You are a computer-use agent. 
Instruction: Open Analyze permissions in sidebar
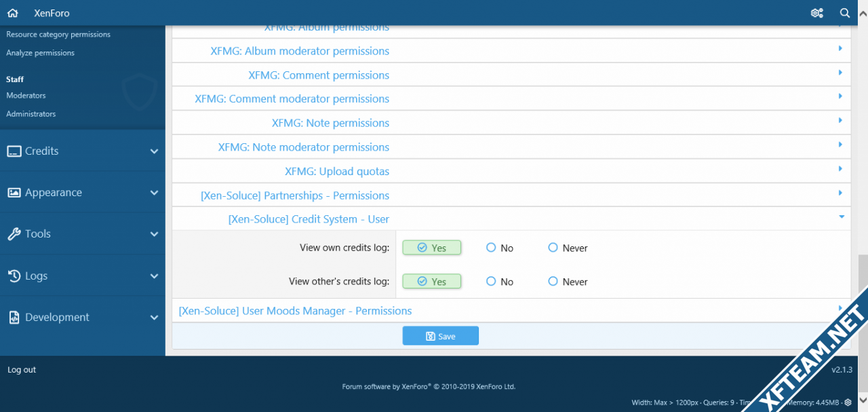click(41, 52)
